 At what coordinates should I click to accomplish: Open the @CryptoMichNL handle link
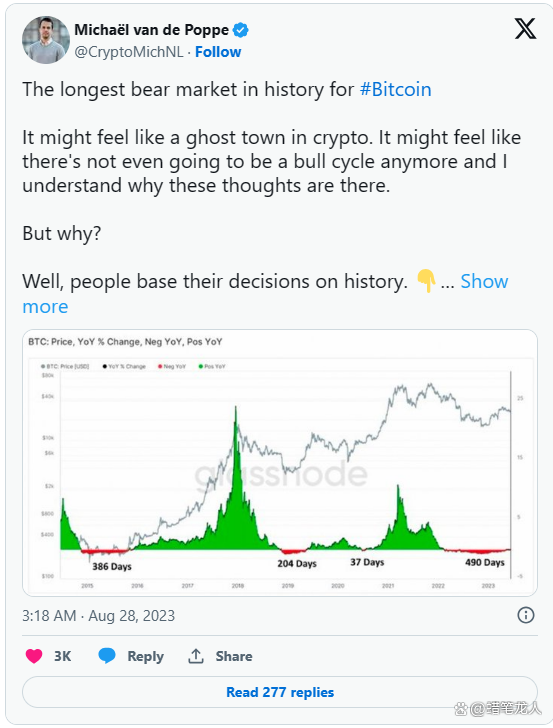(129, 52)
